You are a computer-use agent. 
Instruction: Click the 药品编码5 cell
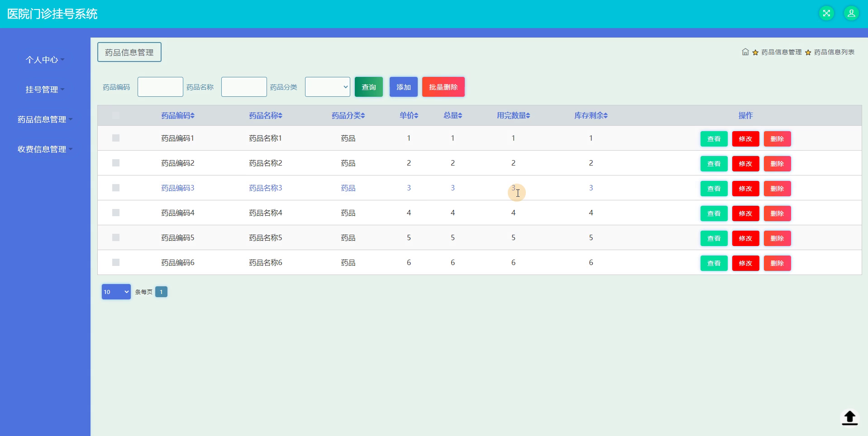point(178,237)
